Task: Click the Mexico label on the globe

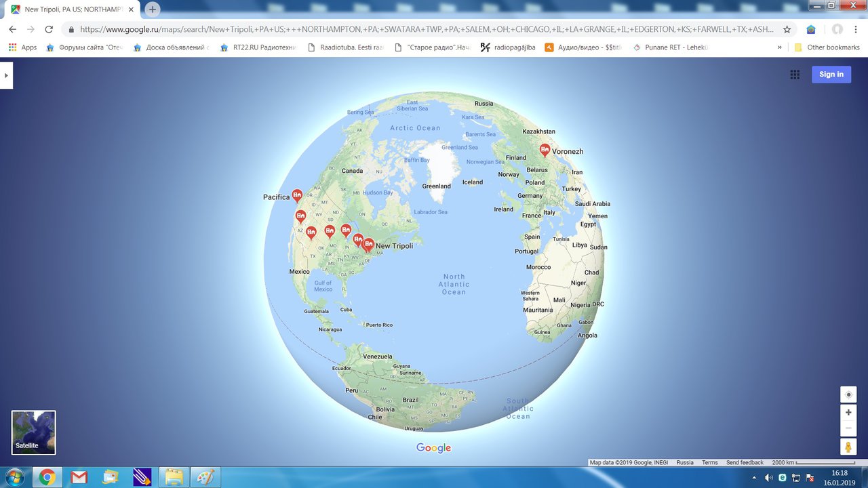Action: pos(299,272)
